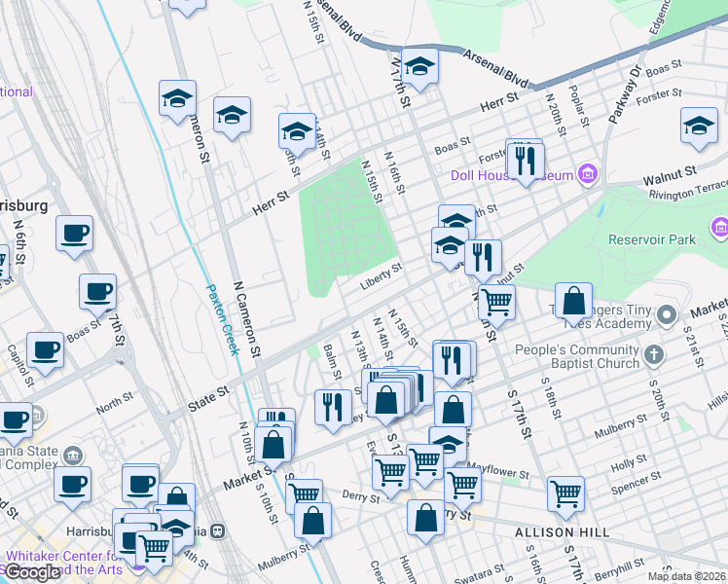The width and height of the screenshot is (728, 584).
Task: Click the grocery cart marker above the Whitaker Center label
Action: point(154,552)
